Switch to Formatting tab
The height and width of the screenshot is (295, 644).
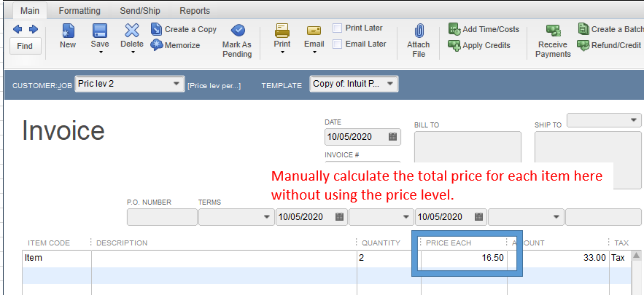coord(79,11)
